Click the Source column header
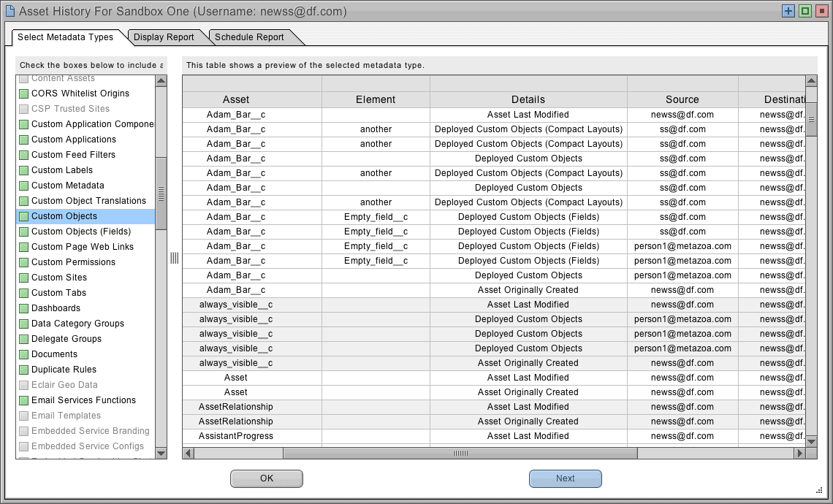The image size is (833, 504). pos(682,99)
